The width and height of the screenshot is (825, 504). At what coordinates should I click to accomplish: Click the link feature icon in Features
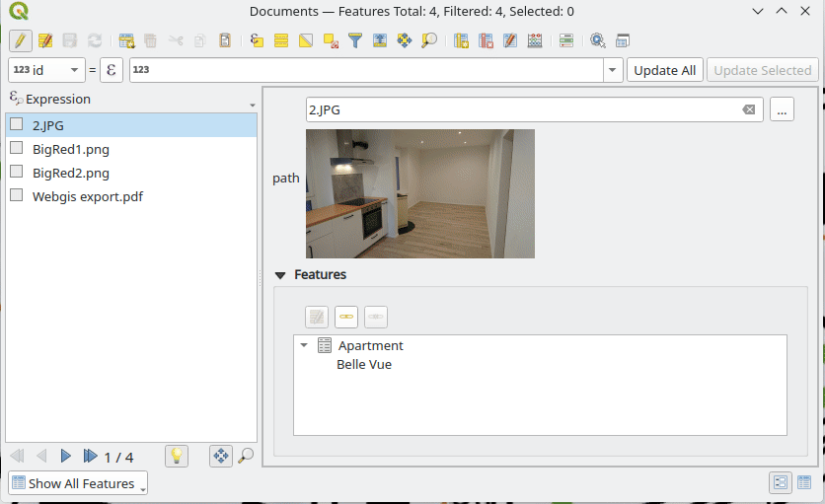(x=346, y=317)
